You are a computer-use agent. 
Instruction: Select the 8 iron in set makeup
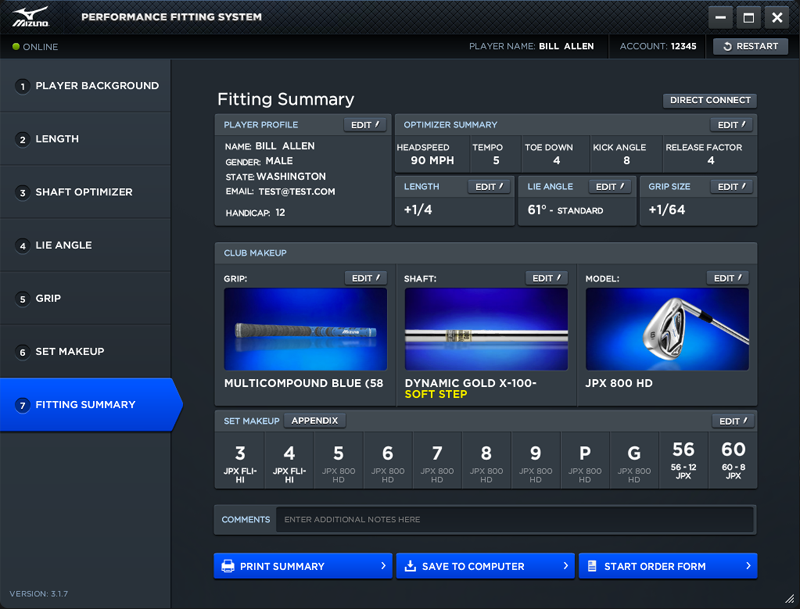click(486, 461)
